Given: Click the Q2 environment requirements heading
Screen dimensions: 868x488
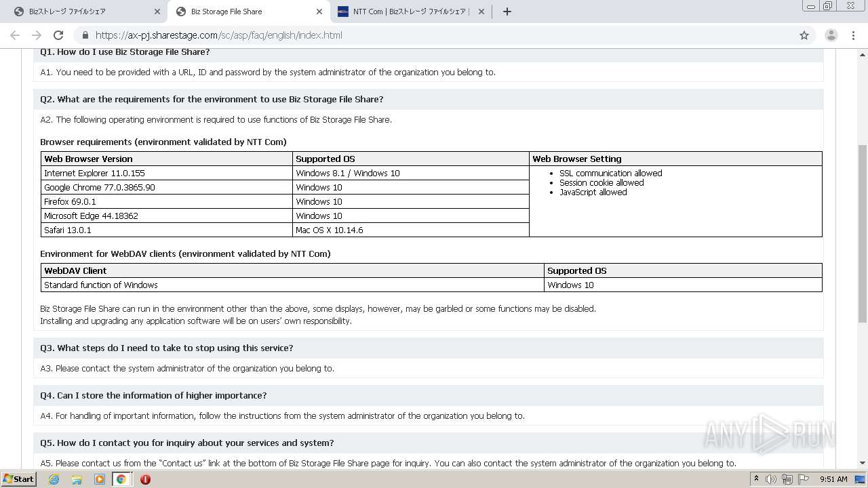Looking at the screenshot, I should 212,100.
